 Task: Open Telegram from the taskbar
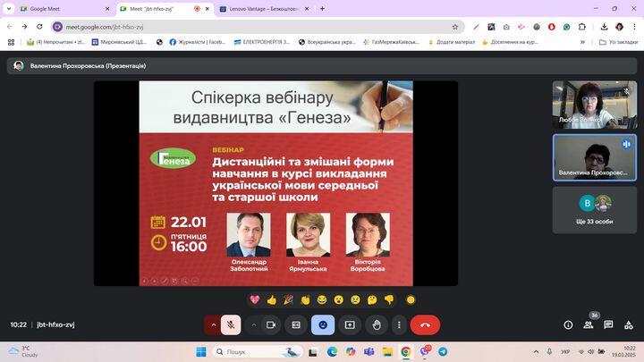click(443, 352)
